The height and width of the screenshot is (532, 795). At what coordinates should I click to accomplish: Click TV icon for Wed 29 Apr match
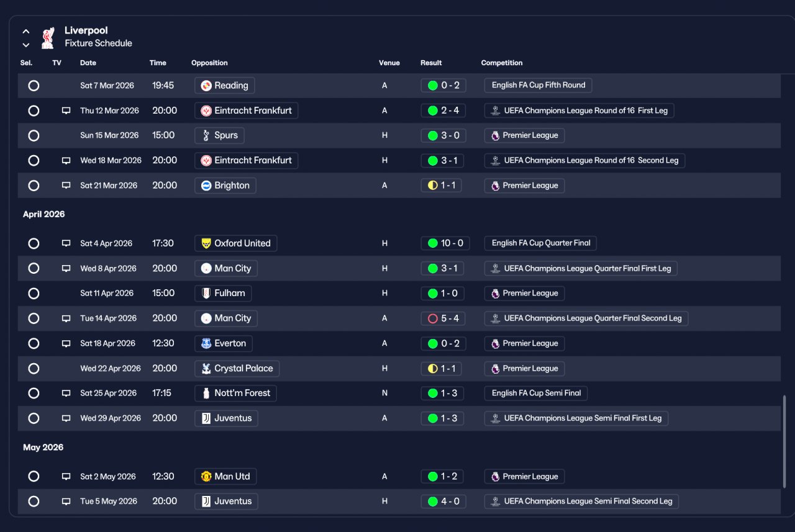click(66, 418)
